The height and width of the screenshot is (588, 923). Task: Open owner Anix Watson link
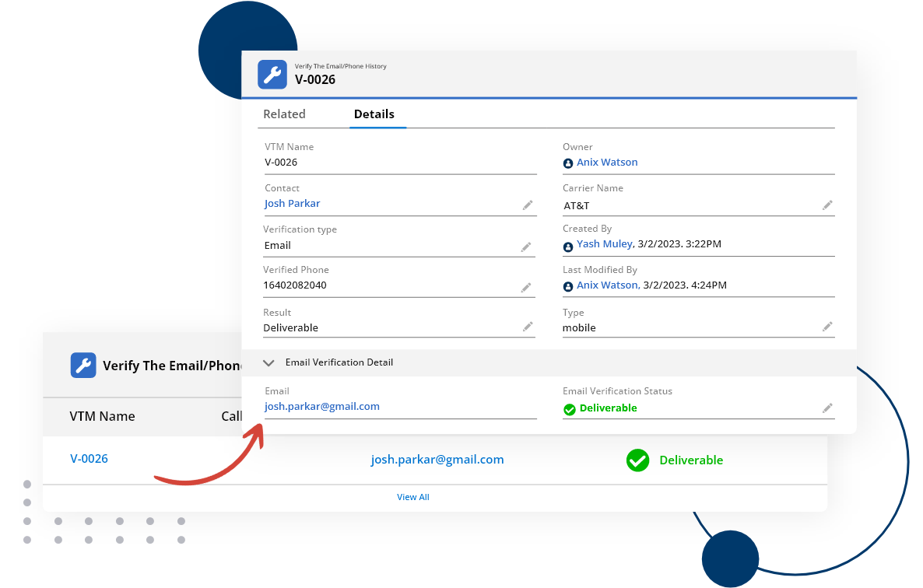pyautogui.click(x=607, y=163)
